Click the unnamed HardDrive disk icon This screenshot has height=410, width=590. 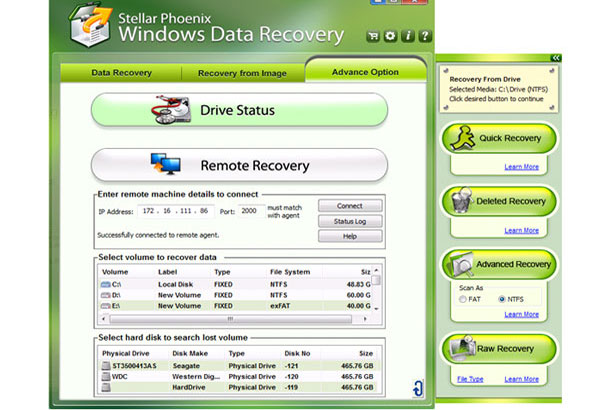point(106,387)
